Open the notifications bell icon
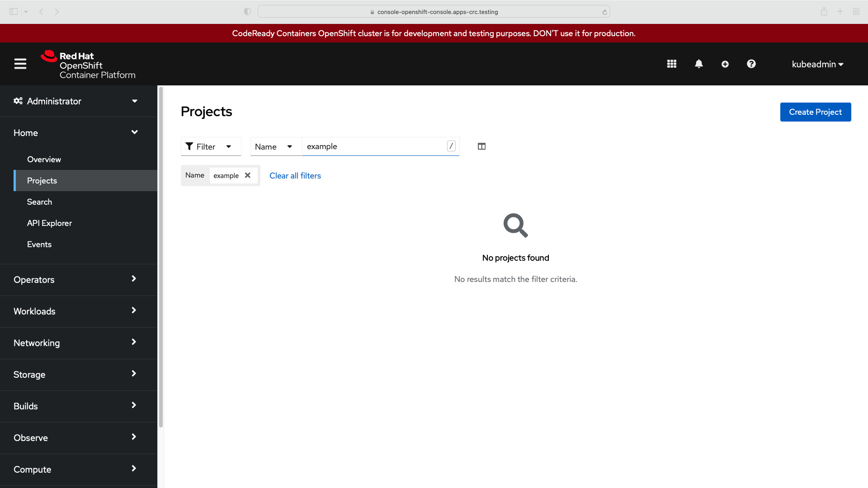868x488 pixels. click(x=698, y=64)
